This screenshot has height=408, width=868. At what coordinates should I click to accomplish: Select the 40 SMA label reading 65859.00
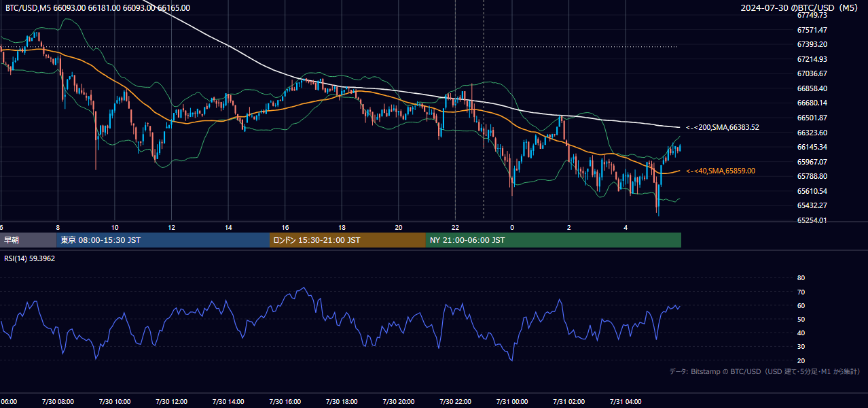[x=721, y=171]
